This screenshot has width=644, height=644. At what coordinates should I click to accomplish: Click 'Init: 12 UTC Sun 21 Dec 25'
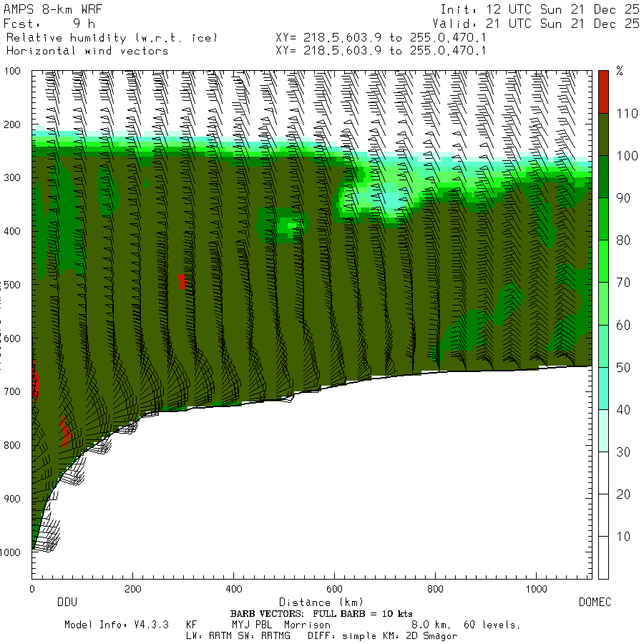pos(540,9)
